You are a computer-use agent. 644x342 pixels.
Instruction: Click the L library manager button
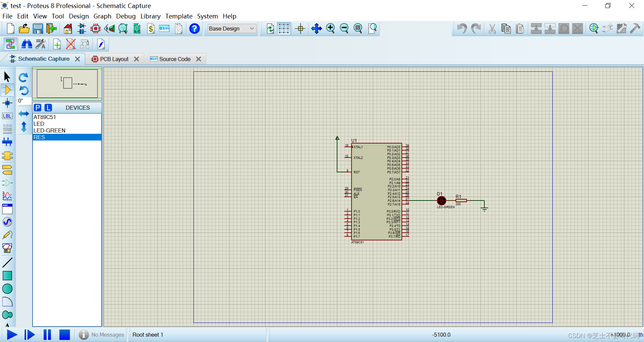tap(48, 108)
